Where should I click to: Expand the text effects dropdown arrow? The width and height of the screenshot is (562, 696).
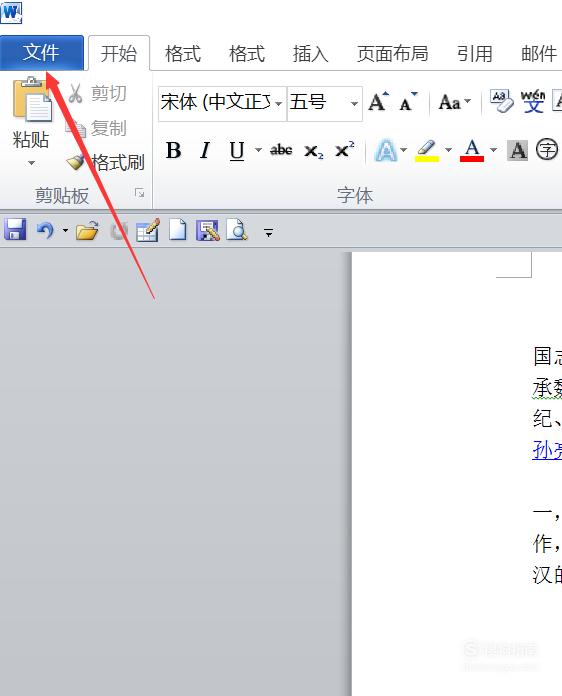tap(404, 150)
